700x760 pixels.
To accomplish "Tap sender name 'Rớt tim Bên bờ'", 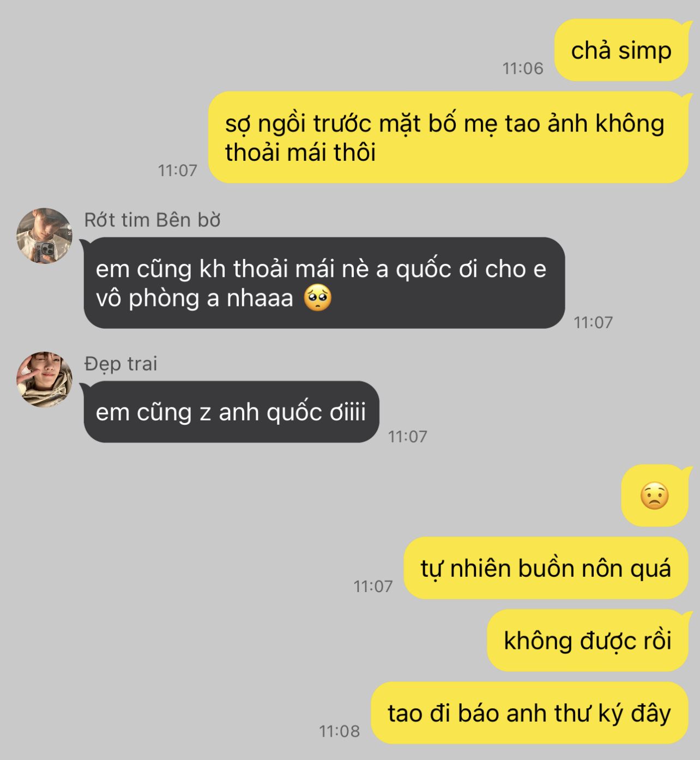I will (152, 220).
